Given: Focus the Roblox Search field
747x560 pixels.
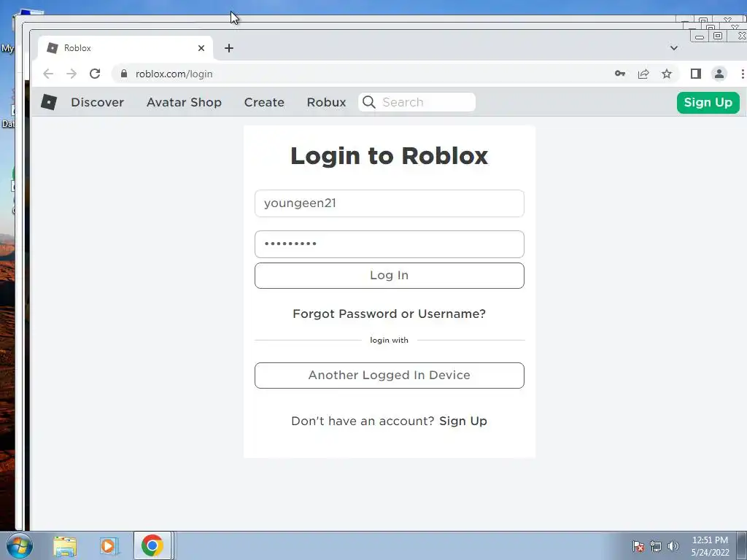Looking at the screenshot, I should pyautogui.click(x=417, y=102).
